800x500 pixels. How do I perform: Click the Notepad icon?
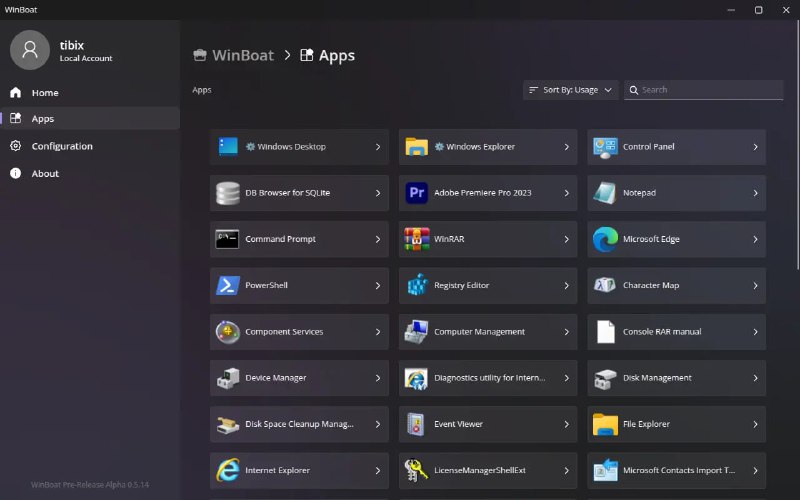pyautogui.click(x=605, y=193)
